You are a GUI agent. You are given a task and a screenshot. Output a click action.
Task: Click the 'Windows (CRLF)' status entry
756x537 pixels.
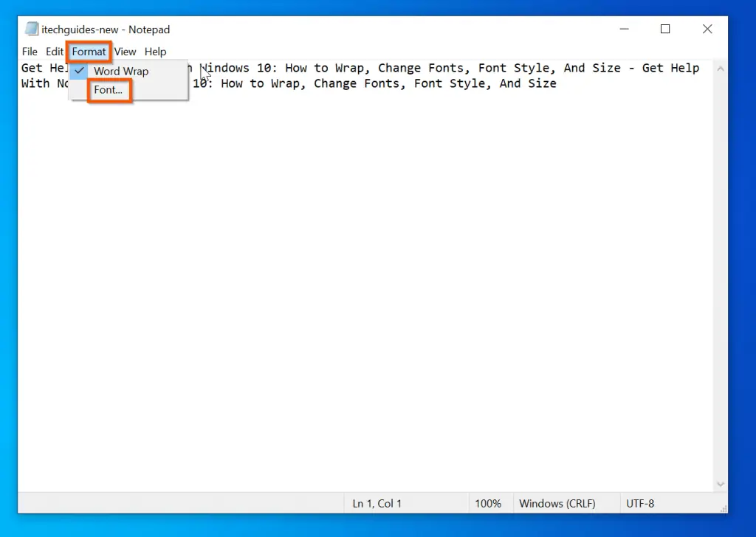tap(557, 504)
